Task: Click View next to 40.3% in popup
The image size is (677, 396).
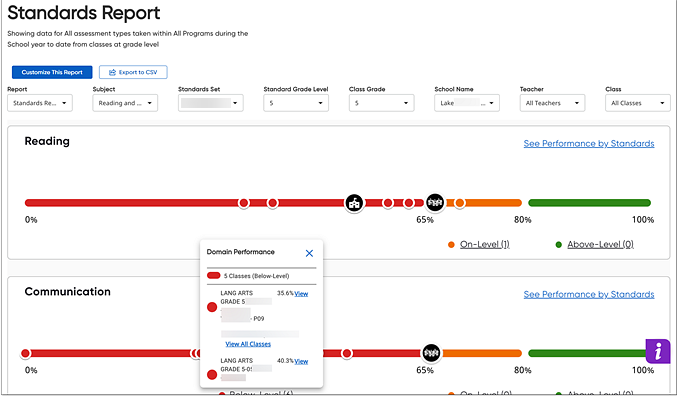Action: pos(301,362)
